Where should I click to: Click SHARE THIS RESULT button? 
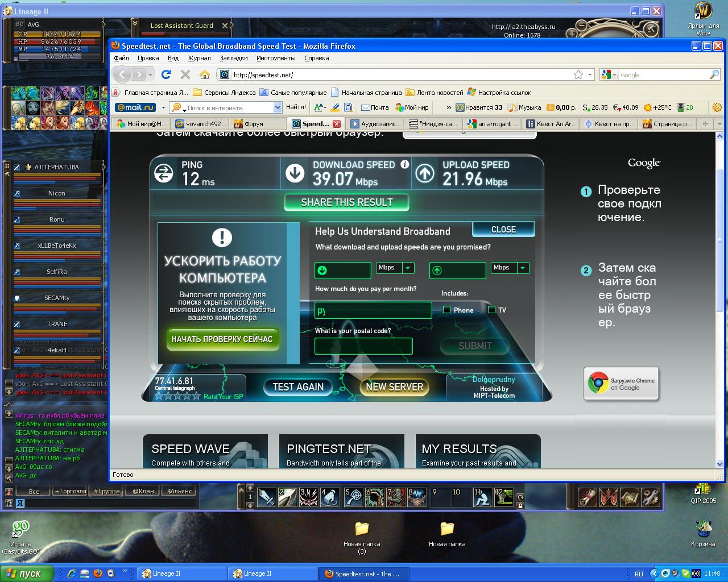click(346, 202)
